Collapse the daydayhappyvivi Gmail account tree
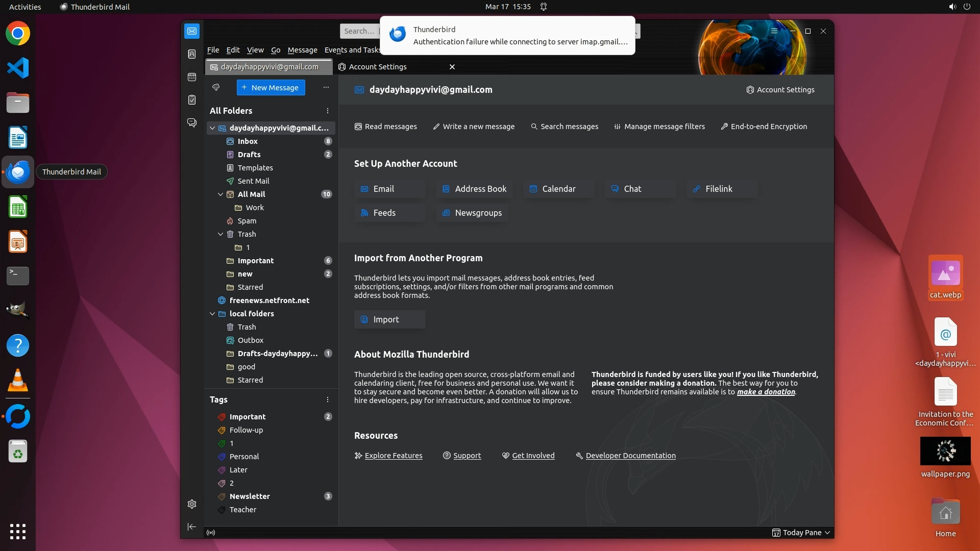Screen dimensions: 980x551 pos(212,128)
